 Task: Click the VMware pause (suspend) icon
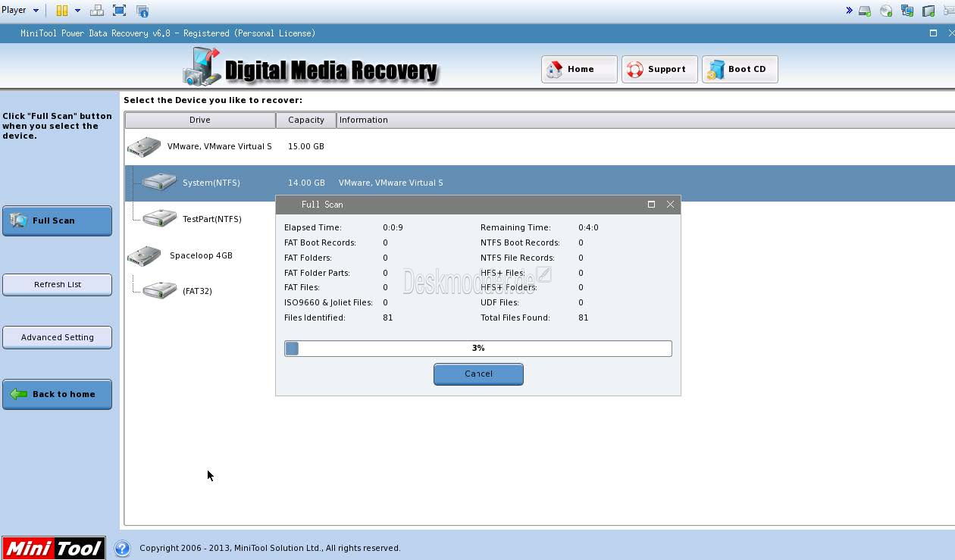tap(62, 11)
